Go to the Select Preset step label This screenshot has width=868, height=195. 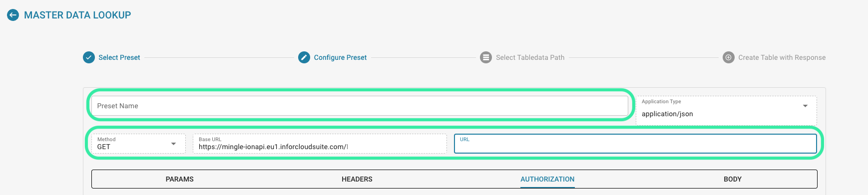coord(119,57)
